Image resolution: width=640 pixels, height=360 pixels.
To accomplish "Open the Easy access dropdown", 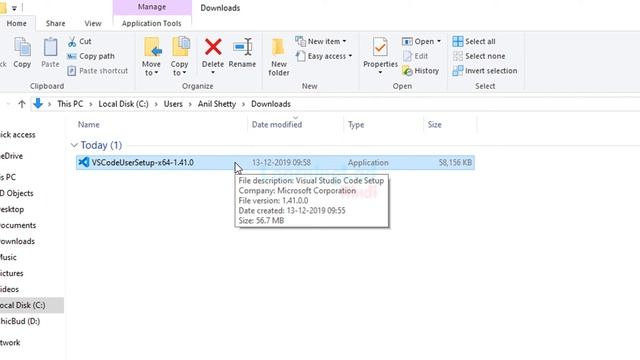I will [324, 56].
